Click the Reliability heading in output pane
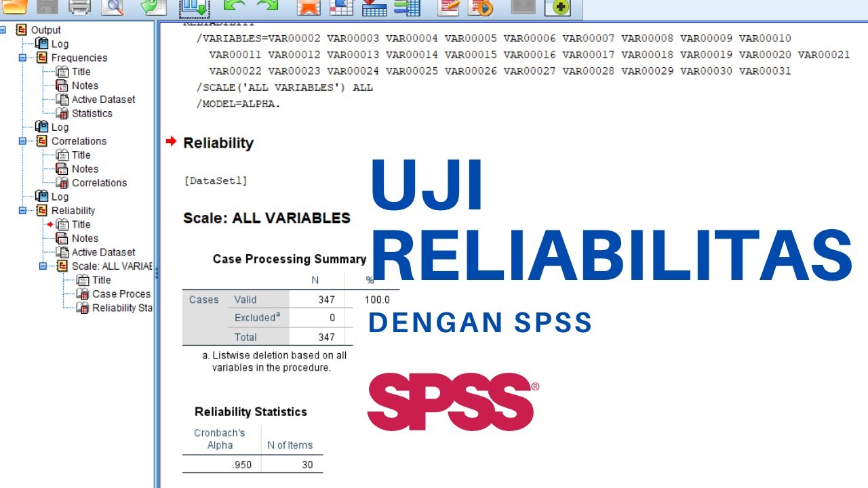The height and width of the screenshot is (488, 868). pos(218,143)
